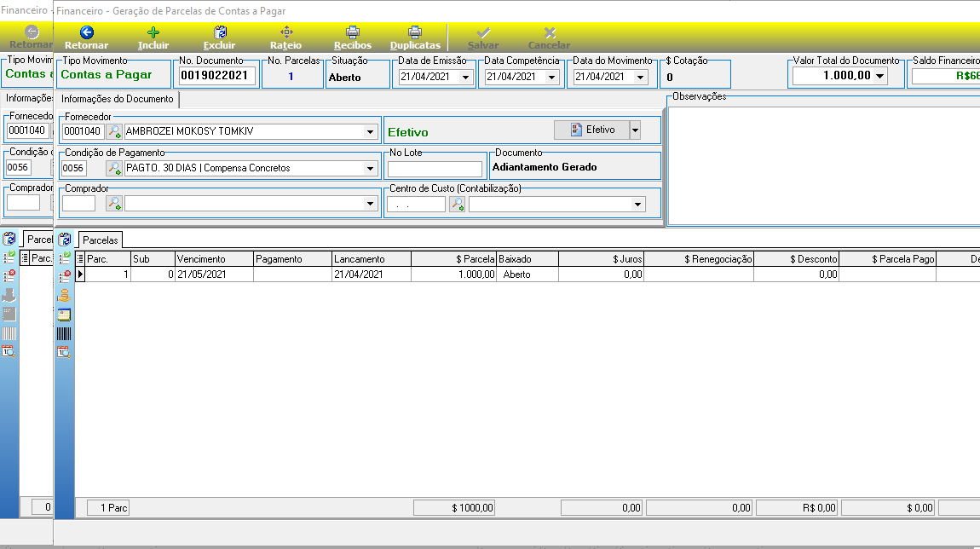This screenshot has height=549, width=980.
Task: Click the Fornecedor search magnifier icon
Action: tap(113, 131)
